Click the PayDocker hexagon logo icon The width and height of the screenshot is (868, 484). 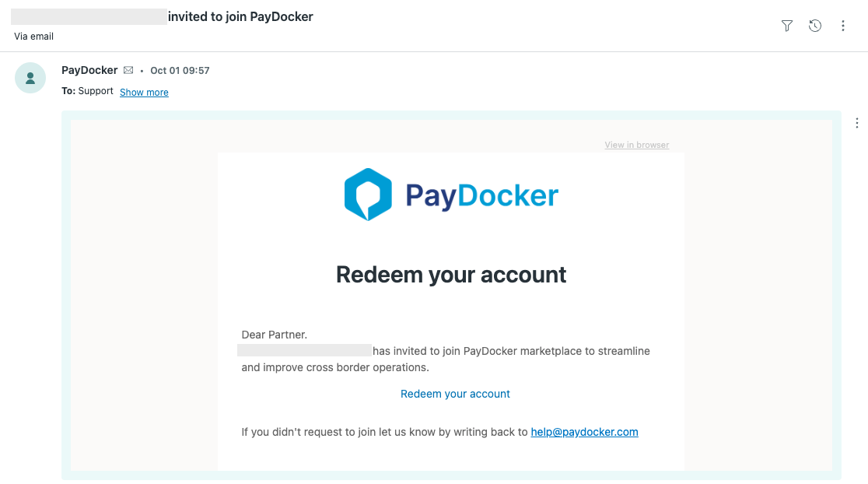368,195
